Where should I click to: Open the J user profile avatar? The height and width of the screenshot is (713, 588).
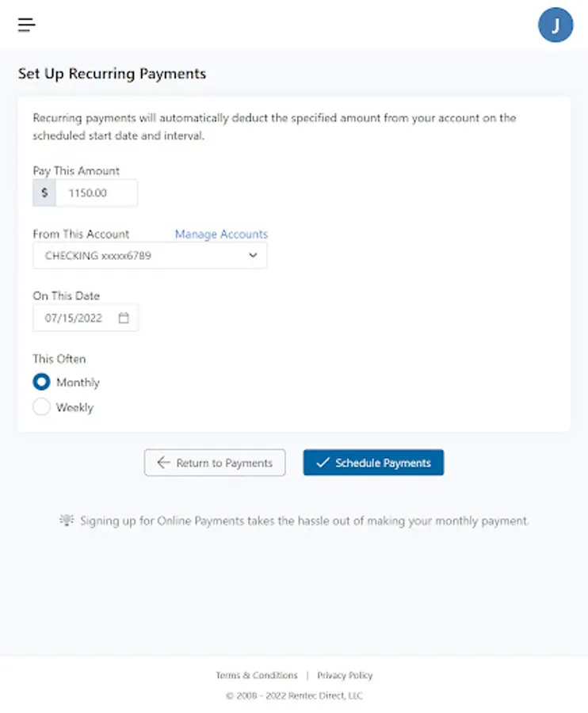click(x=555, y=25)
